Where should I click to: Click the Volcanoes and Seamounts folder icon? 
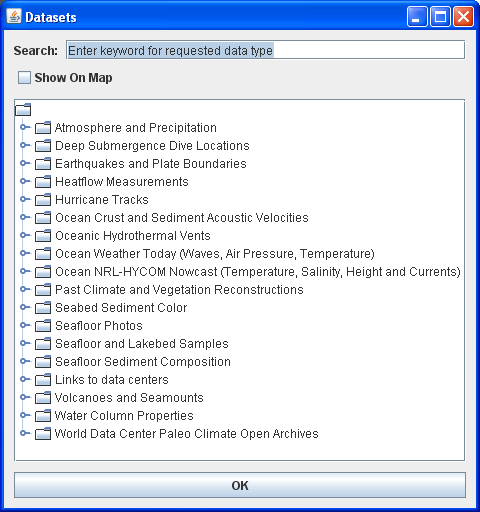click(43, 398)
